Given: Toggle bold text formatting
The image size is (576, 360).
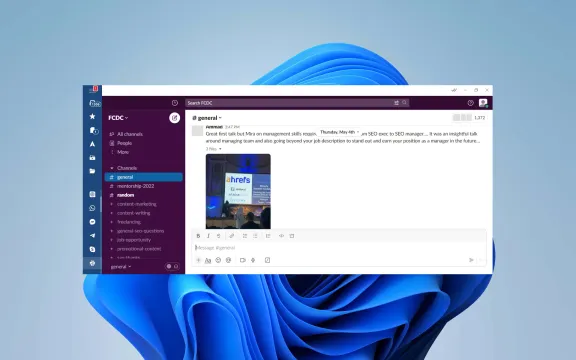Looking at the screenshot, I should pos(198,236).
